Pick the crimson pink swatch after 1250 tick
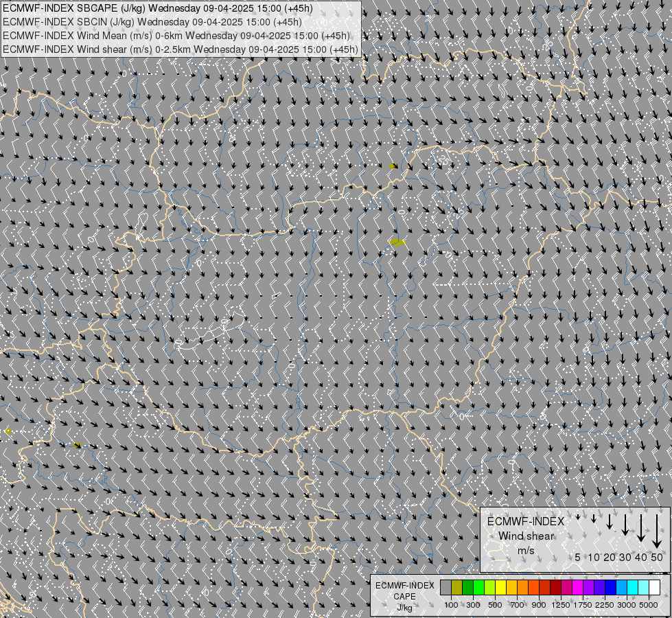 tap(566, 587)
